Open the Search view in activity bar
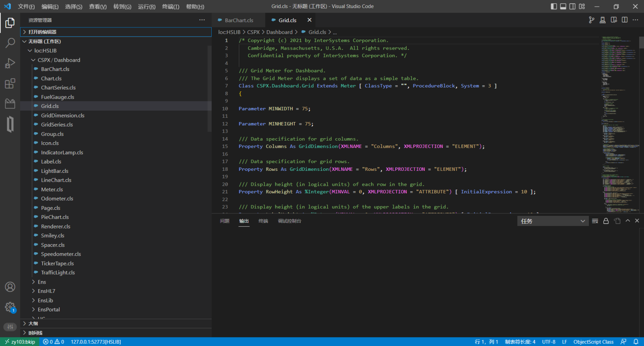644x346 pixels. coord(10,43)
